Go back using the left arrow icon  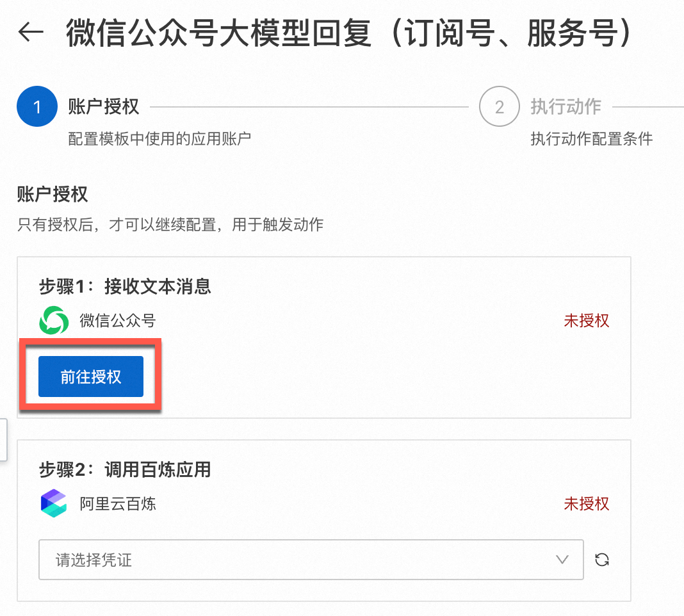(x=31, y=32)
